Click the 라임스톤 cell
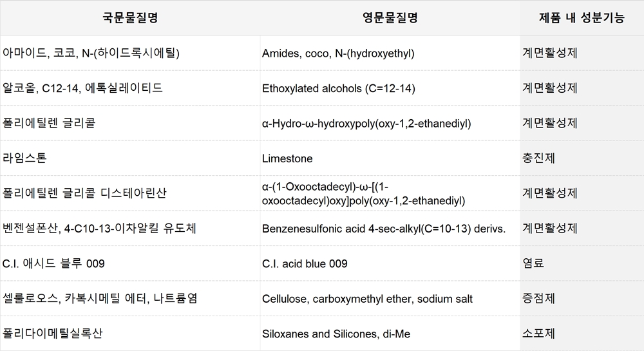The image size is (644, 351). 130,158
